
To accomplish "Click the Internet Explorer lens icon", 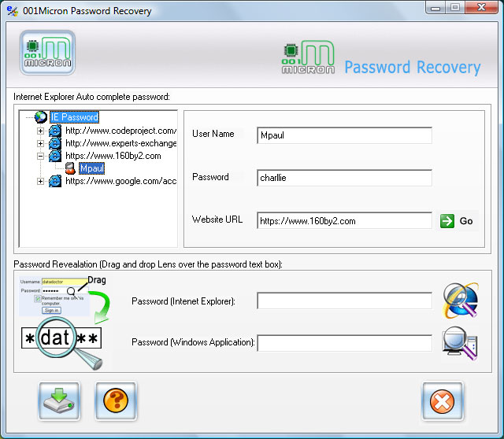I will 461,301.
